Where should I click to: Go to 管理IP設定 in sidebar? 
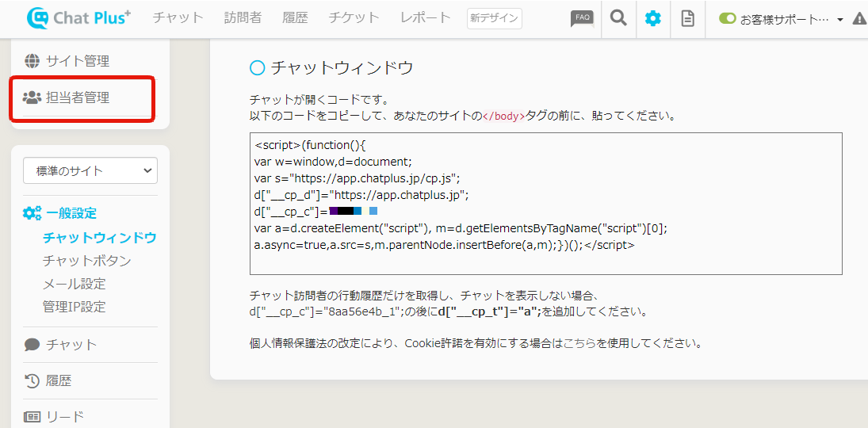[74, 307]
